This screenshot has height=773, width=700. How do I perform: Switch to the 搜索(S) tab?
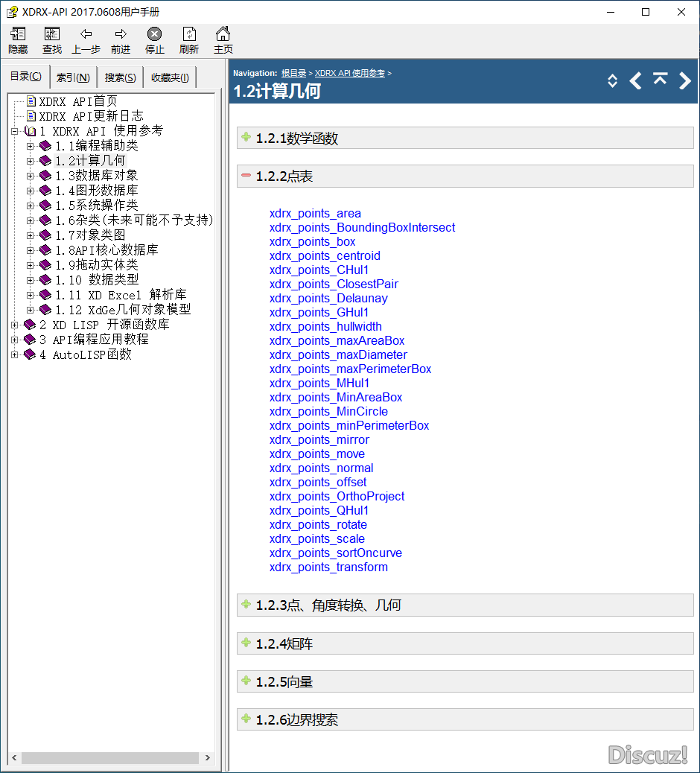[120, 77]
